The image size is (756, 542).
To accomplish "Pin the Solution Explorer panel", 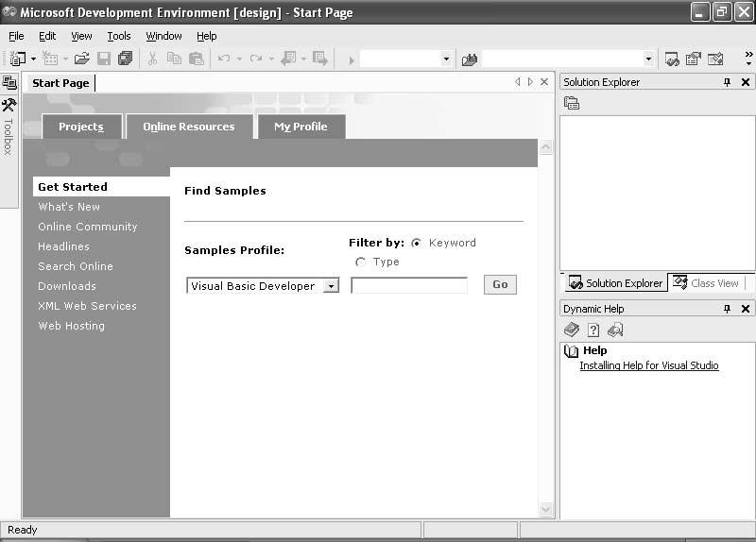I will (727, 82).
